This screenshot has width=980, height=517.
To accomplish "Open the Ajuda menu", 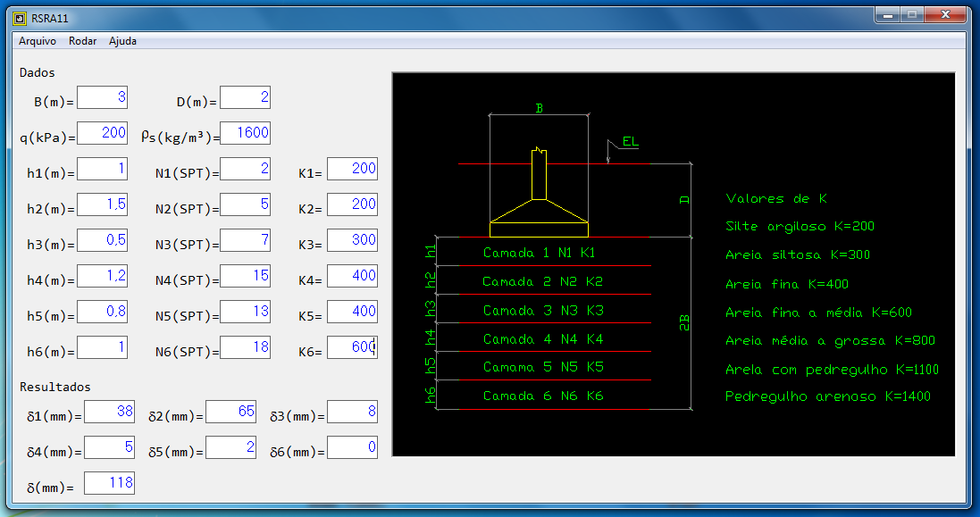I will click(122, 41).
